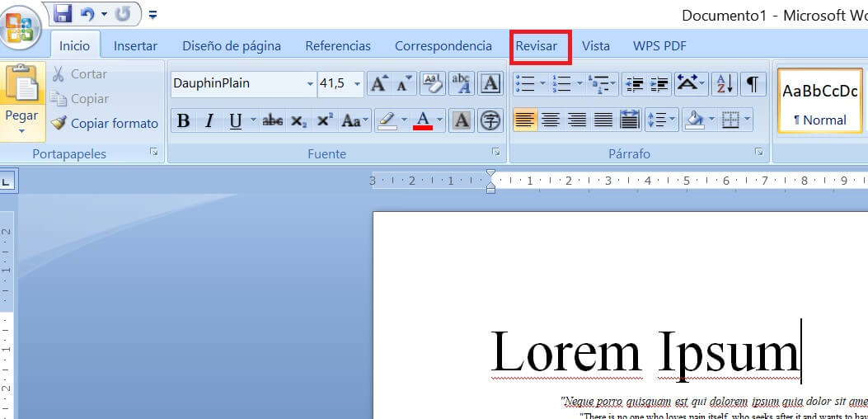Screen dimensions: 868x419
Task: Click Cortar to cut selection
Action: [80, 73]
